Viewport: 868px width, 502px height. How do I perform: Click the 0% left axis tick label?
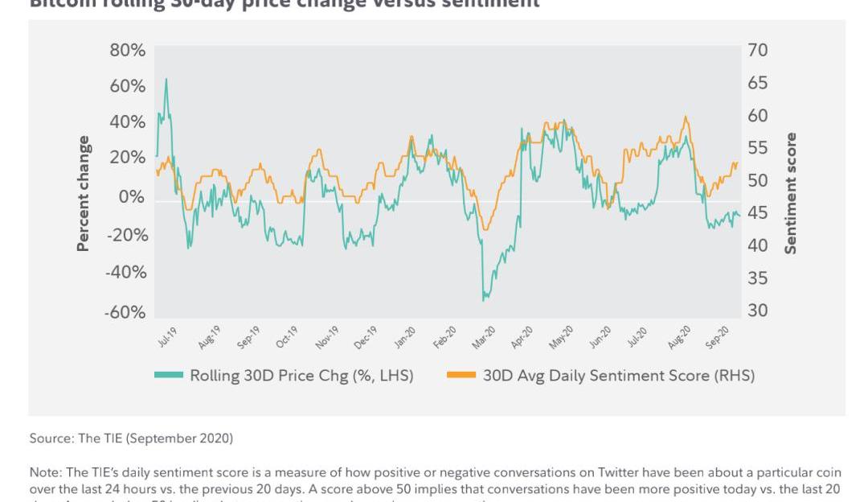(132, 197)
